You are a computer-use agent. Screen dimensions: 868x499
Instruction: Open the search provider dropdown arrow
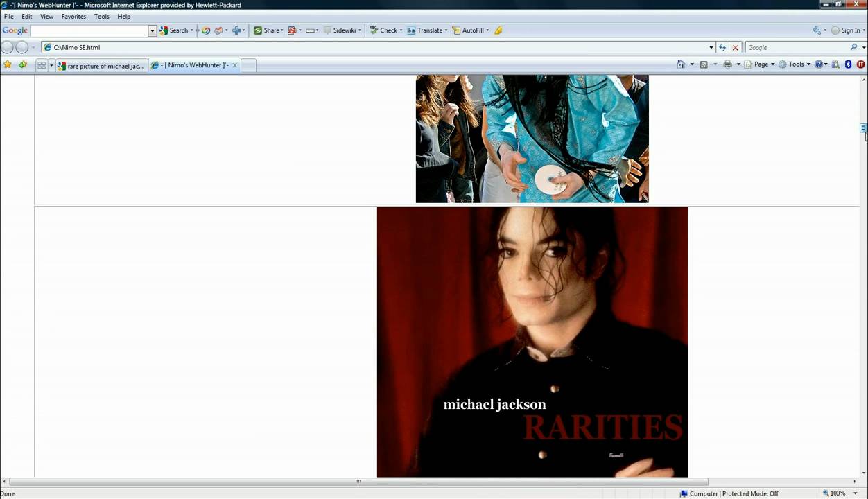(863, 47)
